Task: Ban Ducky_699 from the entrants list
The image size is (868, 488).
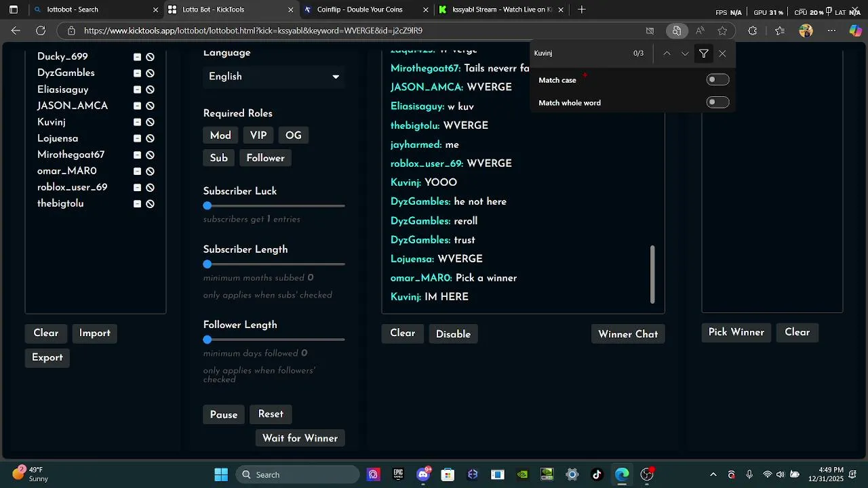Action: coord(150,57)
